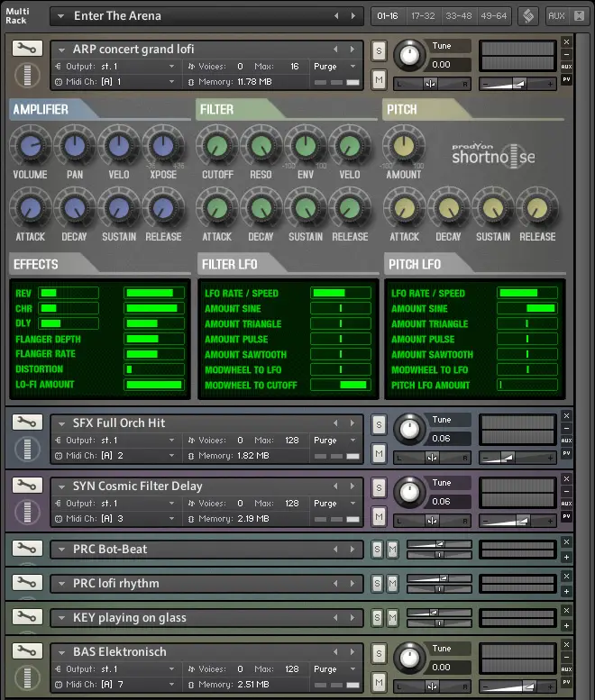This screenshot has height=700, width=595.
Task: Click the amplifier XPOSE knob
Action: [x=163, y=146]
